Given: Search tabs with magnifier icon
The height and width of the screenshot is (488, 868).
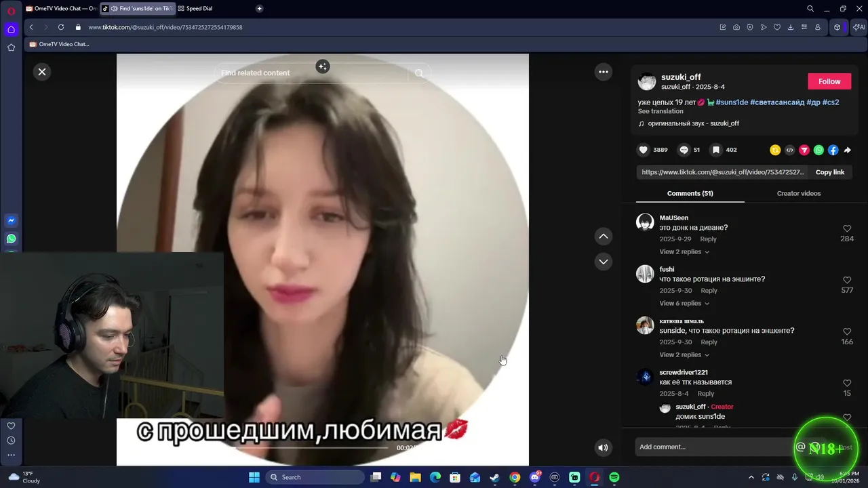Looking at the screenshot, I should pos(810,9).
